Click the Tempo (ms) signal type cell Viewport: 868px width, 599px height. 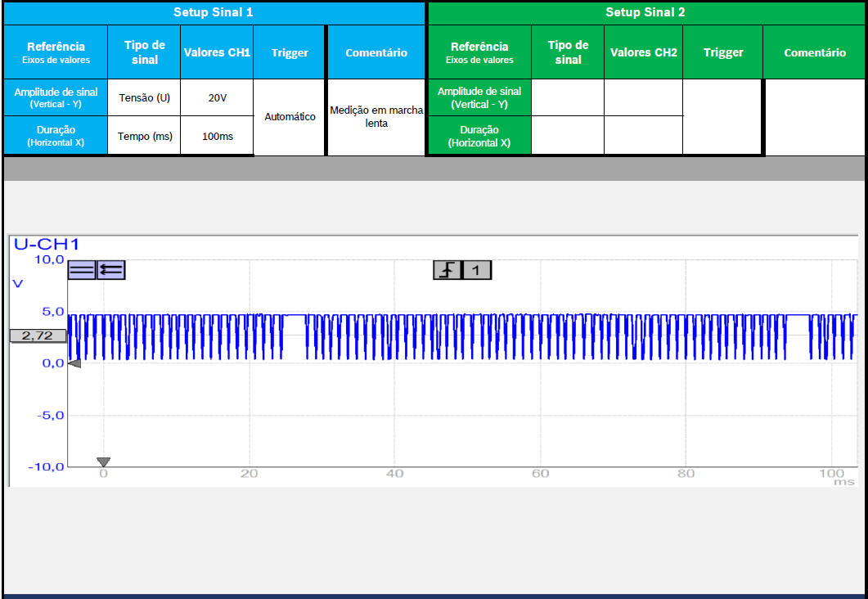(144, 136)
